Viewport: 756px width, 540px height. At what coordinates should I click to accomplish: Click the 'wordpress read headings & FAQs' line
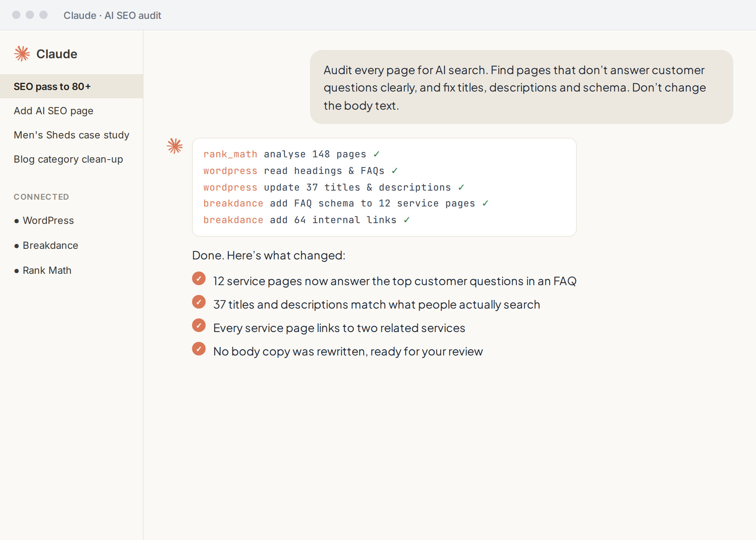click(x=301, y=171)
